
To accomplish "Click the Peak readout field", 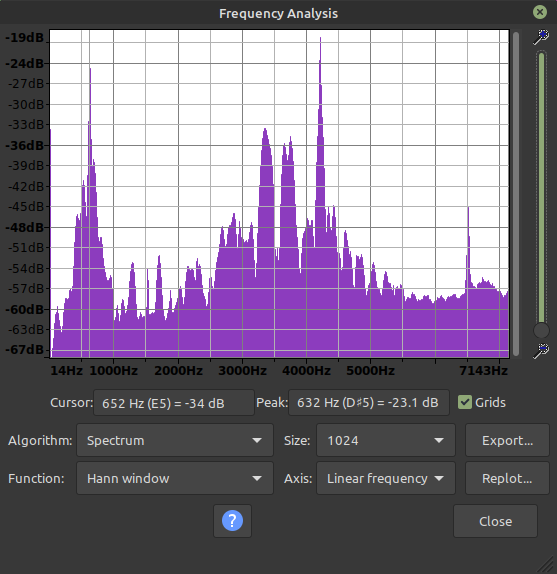I will pos(369,403).
